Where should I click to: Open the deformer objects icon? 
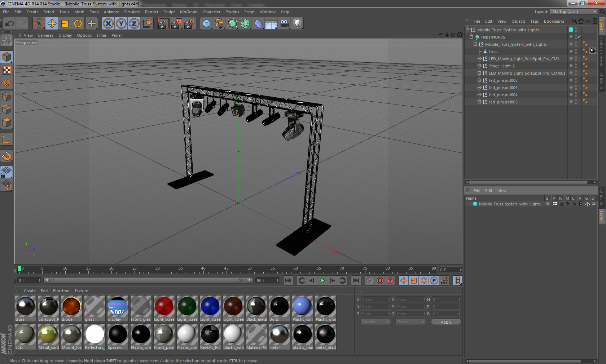point(258,24)
